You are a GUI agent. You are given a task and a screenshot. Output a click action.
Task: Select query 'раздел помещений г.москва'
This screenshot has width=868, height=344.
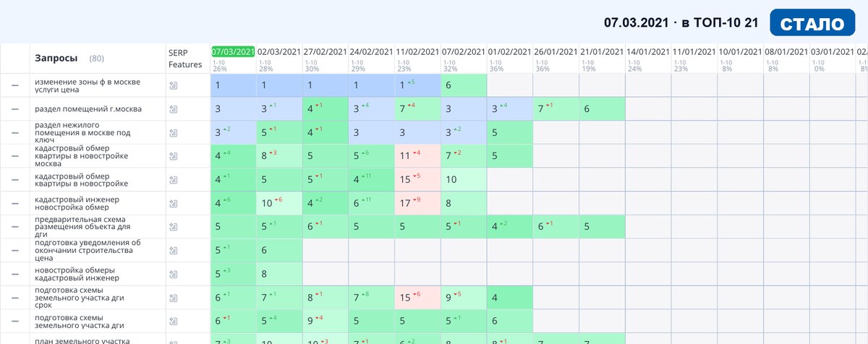click(88, 109)
